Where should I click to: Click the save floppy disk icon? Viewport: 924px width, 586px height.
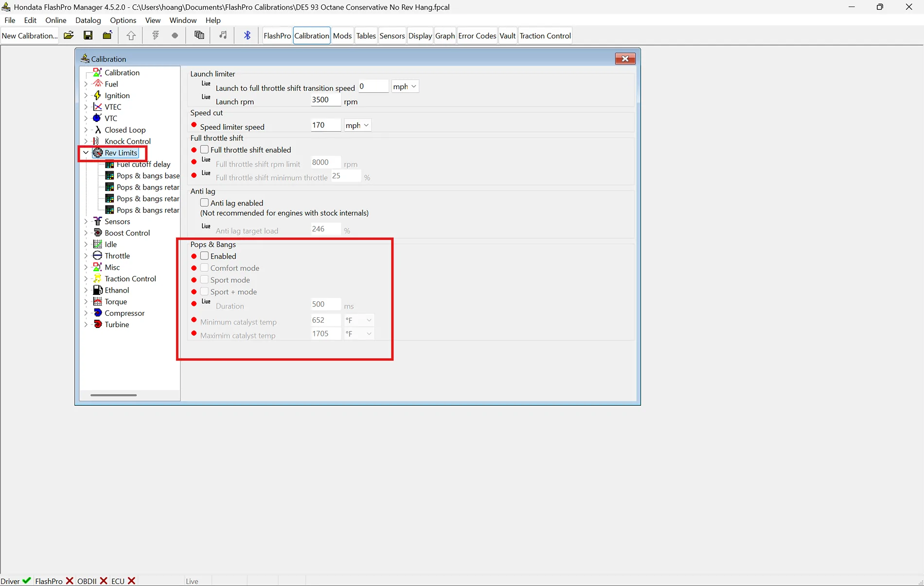(x=88, y=35)
